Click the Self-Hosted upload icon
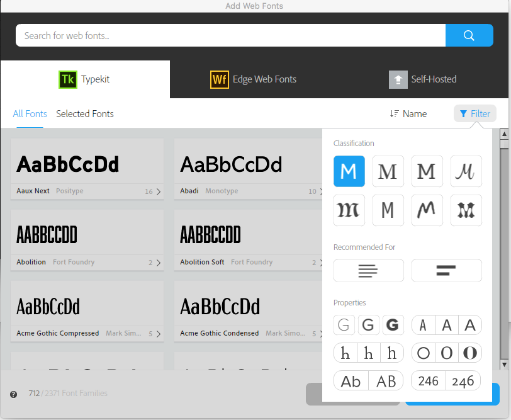 (398, 79)
